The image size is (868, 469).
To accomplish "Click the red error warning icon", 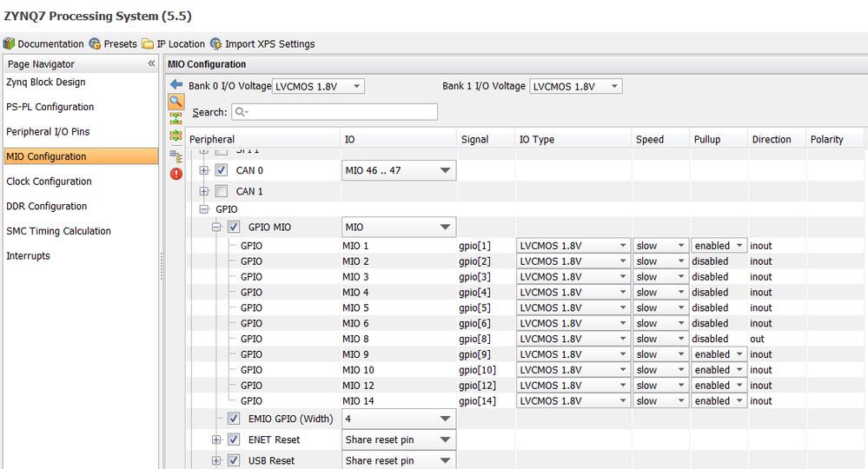I will click(176, 174).
